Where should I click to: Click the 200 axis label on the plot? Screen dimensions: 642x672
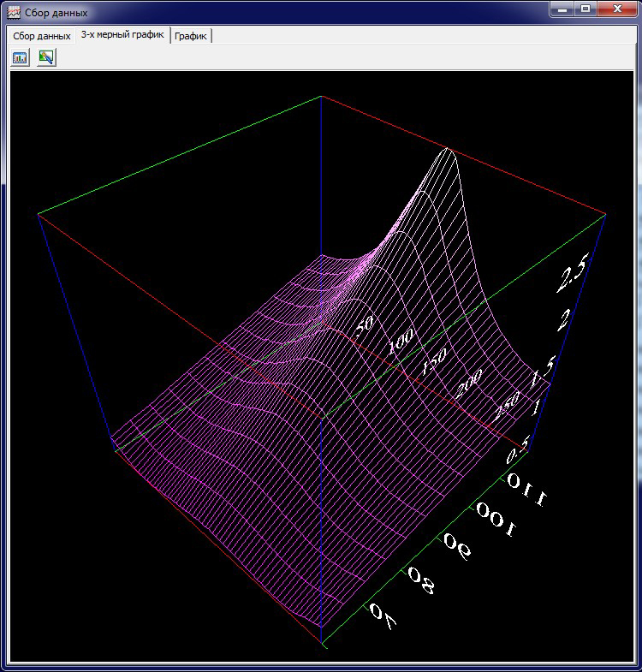[x=468, y=383]
